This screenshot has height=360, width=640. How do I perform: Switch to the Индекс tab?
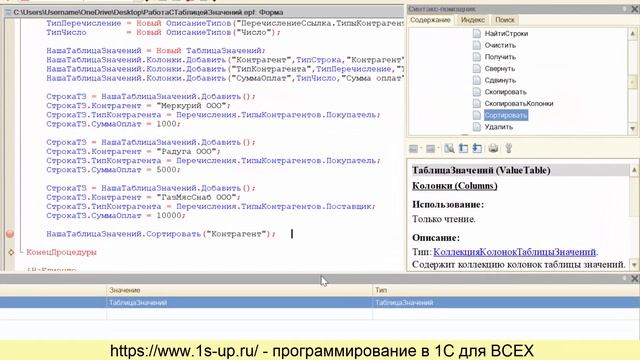[472, 20]
